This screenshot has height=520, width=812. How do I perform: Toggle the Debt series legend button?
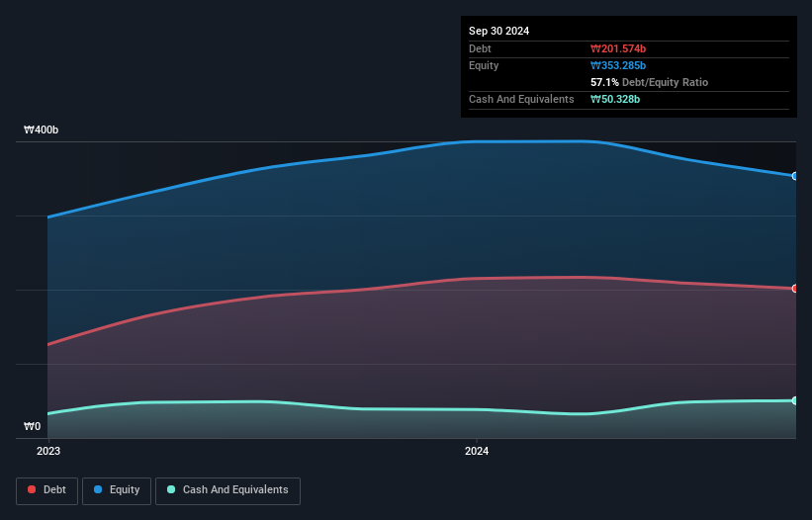(46, 490)
